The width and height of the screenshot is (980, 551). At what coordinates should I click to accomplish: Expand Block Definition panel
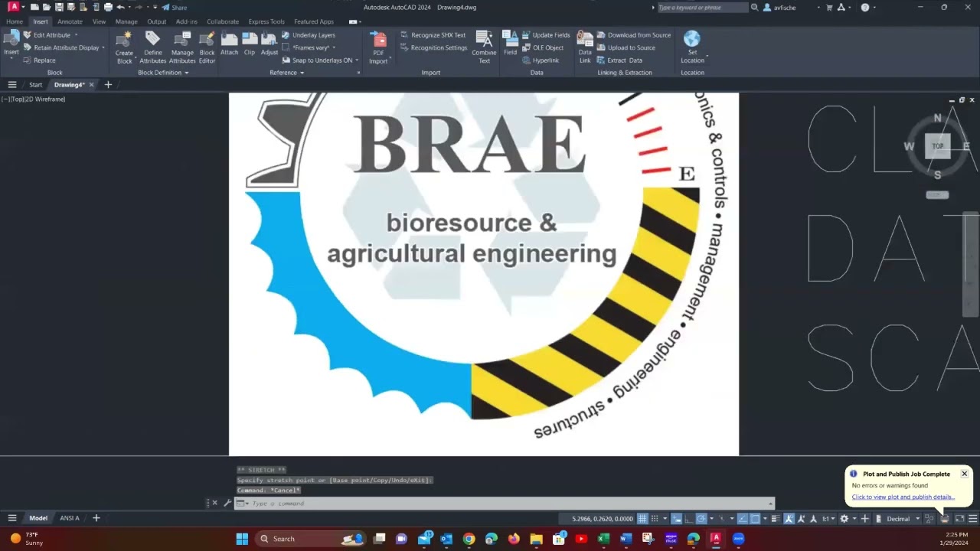(163, 73)
